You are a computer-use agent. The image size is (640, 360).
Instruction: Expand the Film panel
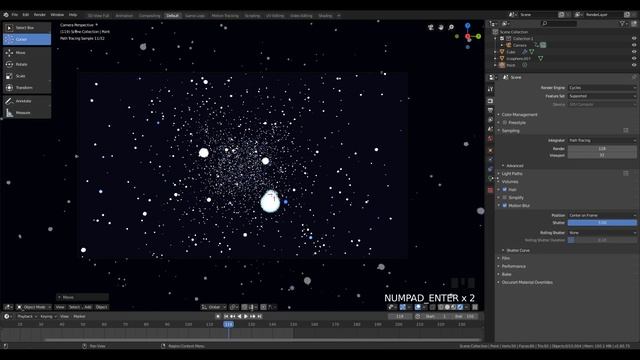click(506, 258)
